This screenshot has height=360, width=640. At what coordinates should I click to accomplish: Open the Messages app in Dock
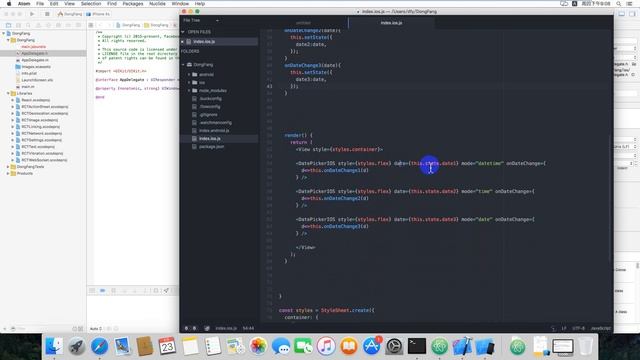click(281, 347)
